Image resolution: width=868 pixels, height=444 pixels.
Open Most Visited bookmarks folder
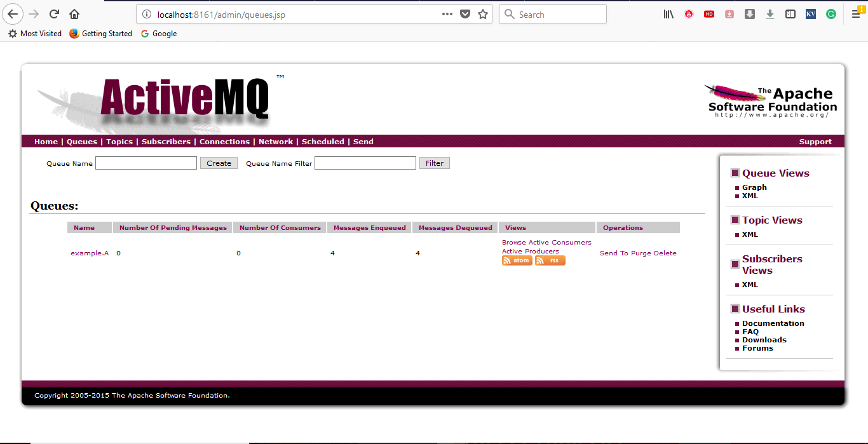tap(35, 34)
